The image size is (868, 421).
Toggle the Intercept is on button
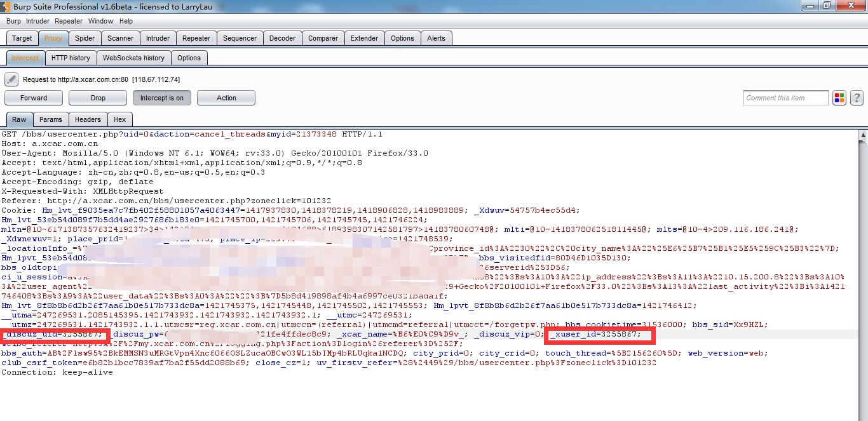click(x=162, y=98)
